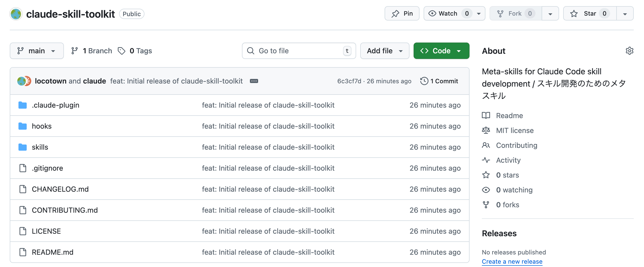Open the main branch selector dropdown
644x267 pixels.
pyautogui.click(x=37, y=51)
